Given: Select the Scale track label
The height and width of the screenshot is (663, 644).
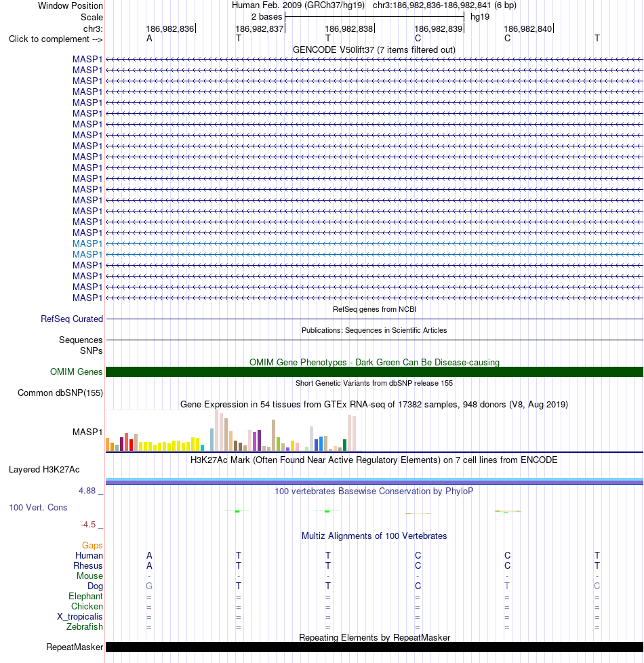Looking at the screenshot, I should tap(92, 18).
